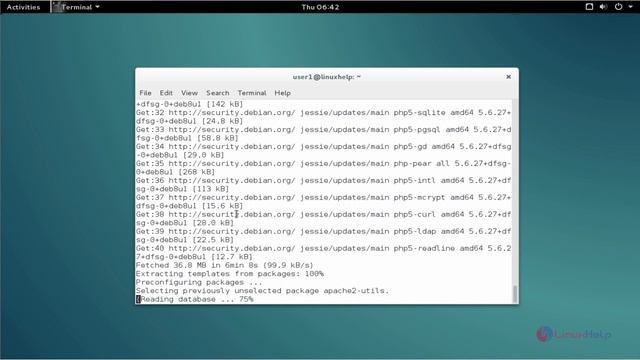Click 'Selecting previously unselected package apache2-utils.' line
The width and height of the screenshot is (640, 360).
pyautogui.click(x=262, y=291)
